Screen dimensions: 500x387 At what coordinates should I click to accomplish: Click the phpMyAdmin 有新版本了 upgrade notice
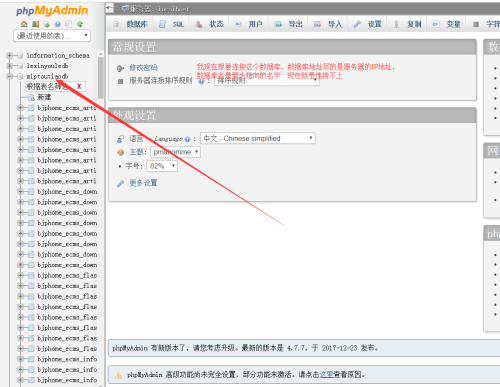coord(304,348)
